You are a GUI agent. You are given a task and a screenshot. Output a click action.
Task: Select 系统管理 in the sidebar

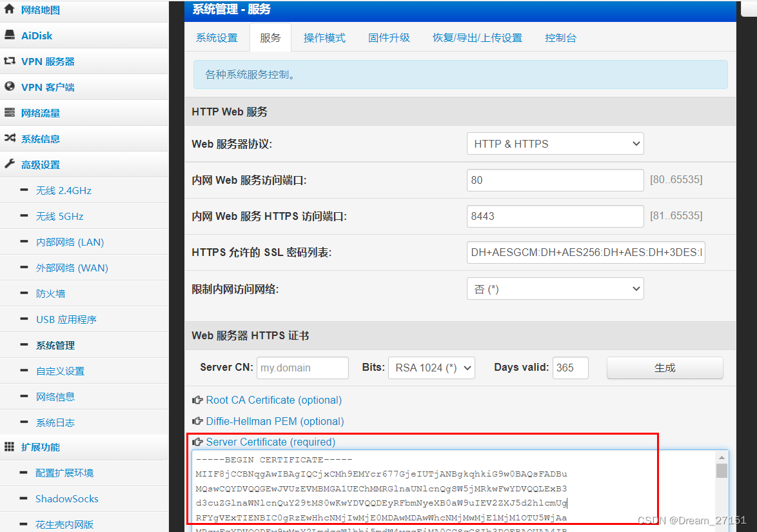coord(55,345)
